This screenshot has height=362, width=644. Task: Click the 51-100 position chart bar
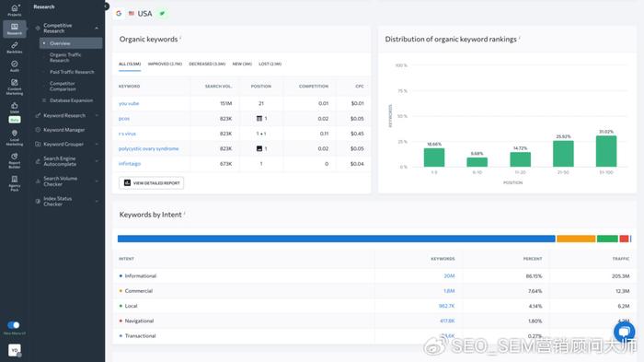(x=606, y=151)
